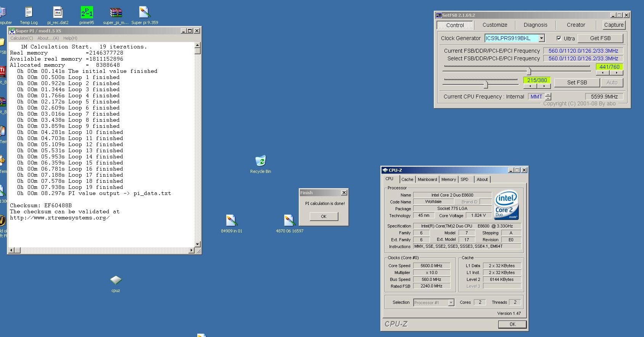Click the Core Speed 5600.0 MHz value
This screenshot has height=337, width=644.
pos(431,266)
